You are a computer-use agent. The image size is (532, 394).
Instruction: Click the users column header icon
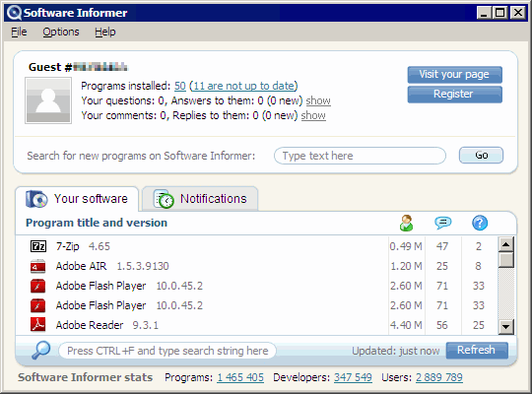(407, 223)
